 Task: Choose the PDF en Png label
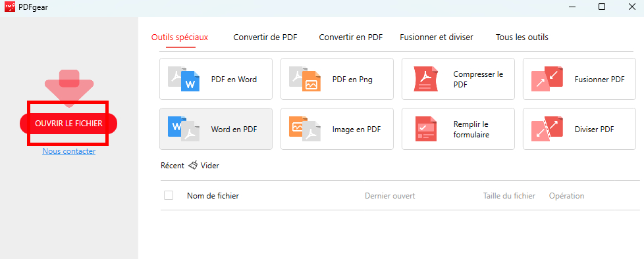coord(352,80)
